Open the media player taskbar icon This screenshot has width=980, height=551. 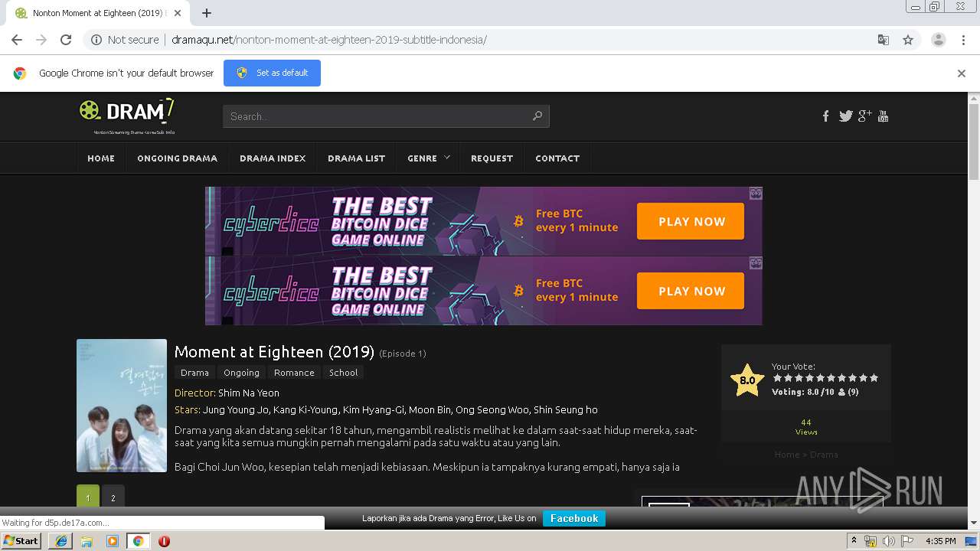point(112,541)
